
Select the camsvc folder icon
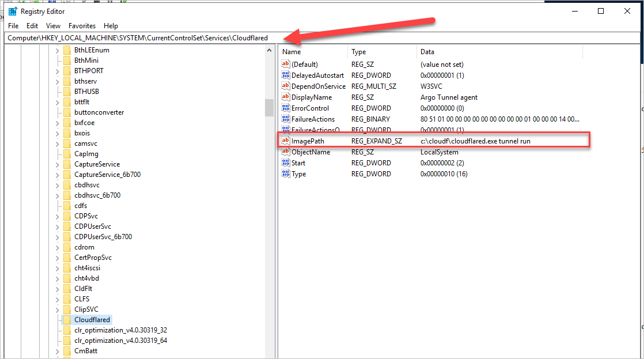pyautogui.click(x=67, y=143)
